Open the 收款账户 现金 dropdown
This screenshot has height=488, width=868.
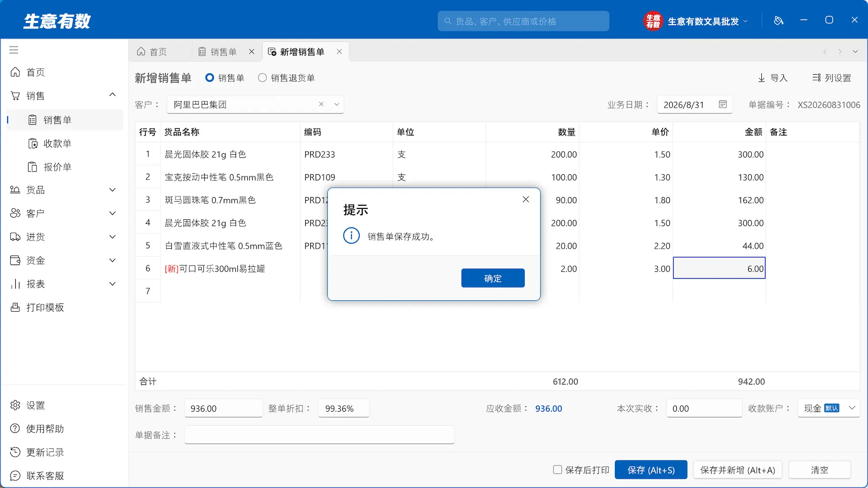[829, 408]
